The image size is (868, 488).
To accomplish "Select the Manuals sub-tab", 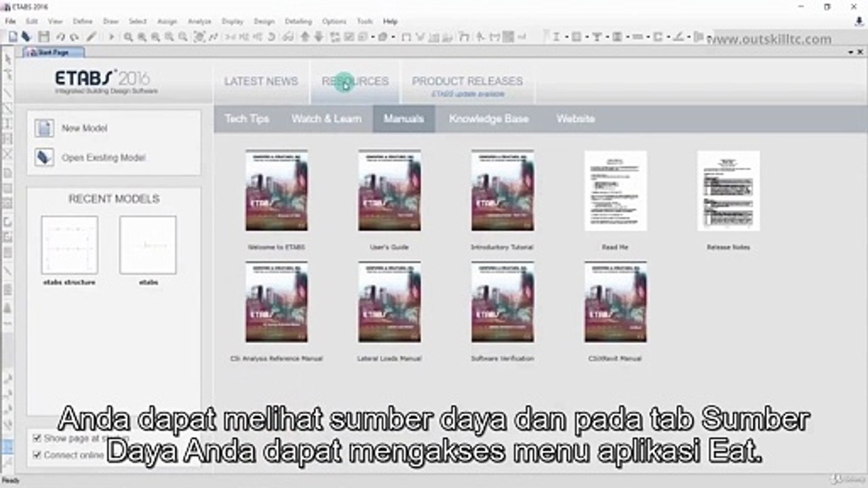I will (403, 119).
